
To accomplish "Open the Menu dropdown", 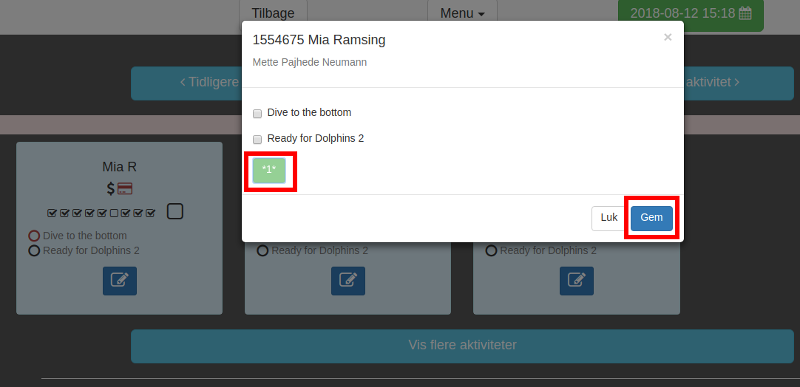I will click(462, 13).
